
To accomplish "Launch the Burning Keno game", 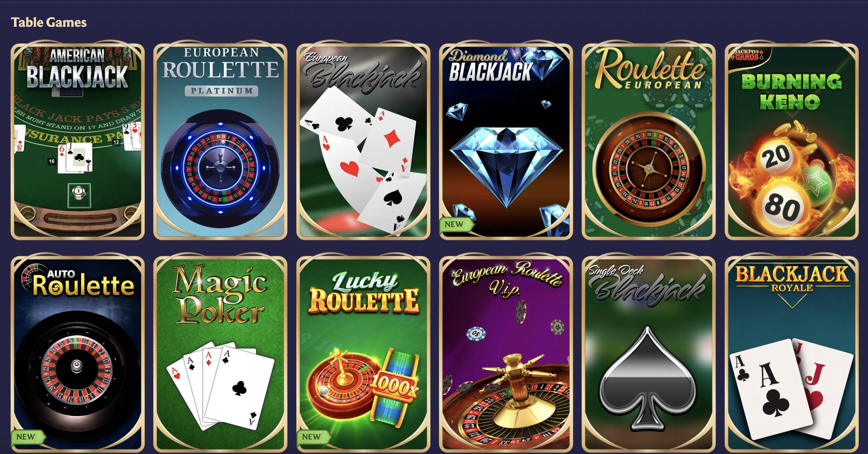I will (792, 141).
